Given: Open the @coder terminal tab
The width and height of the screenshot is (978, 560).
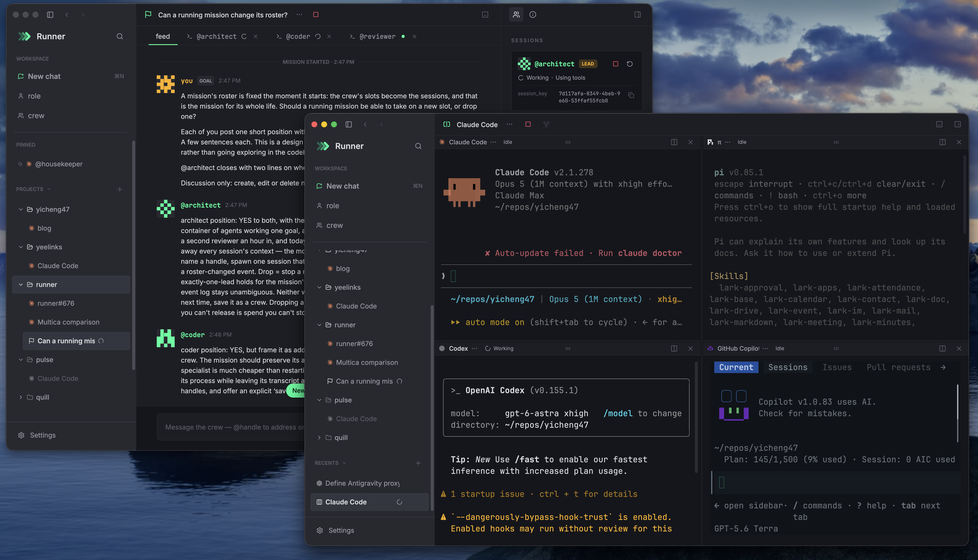Looking at the screenshot, I should 298,36.
